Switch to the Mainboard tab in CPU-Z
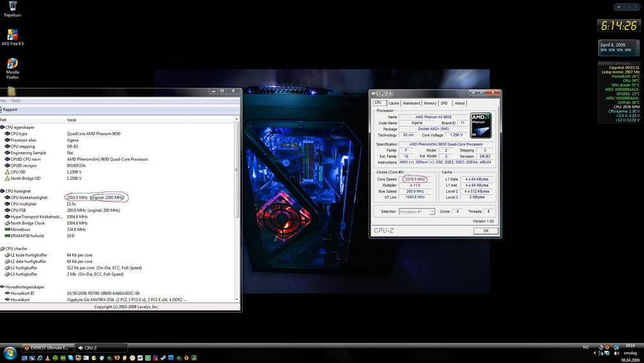Image resolution: width=644 pixels, height=363 pixels. pos(411,103)
